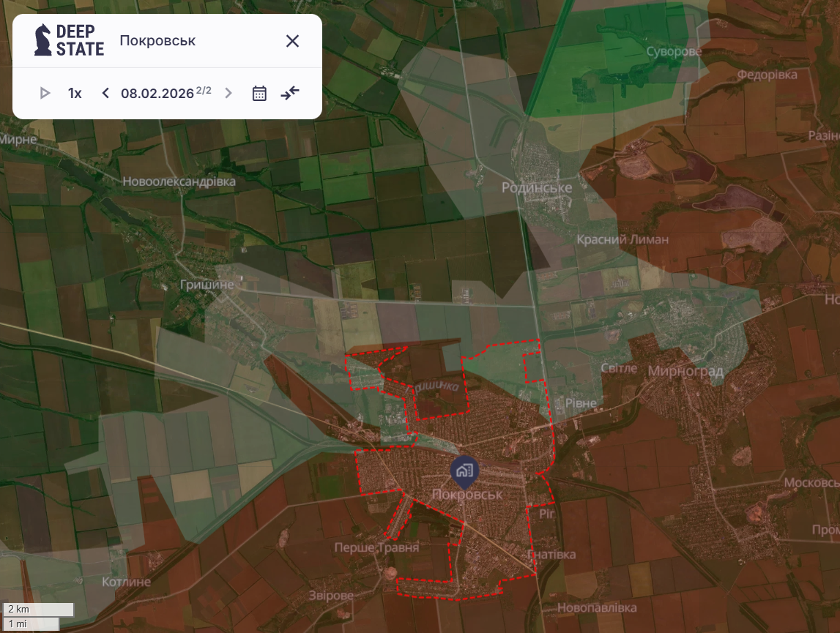The image size is (840, 633).
Task: Click the Суворове label on map
Action: pos(674,52)
